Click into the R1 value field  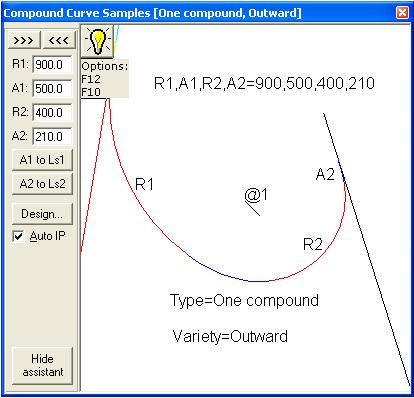(x=52, y=64)
